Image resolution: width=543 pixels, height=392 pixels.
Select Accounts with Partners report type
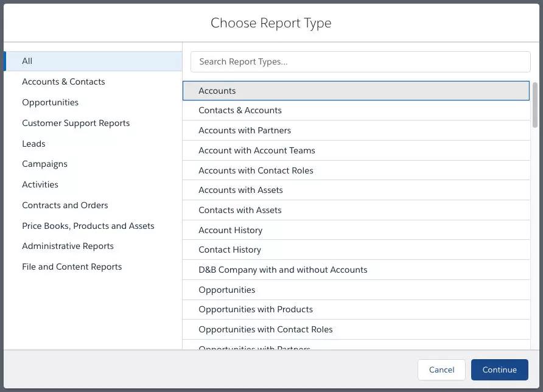(x=245, y=130)
